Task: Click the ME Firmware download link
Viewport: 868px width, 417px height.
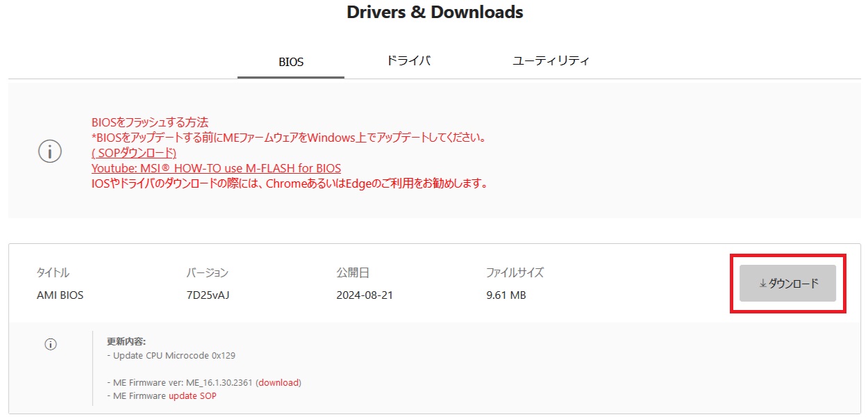Action: tap(279, 382)
